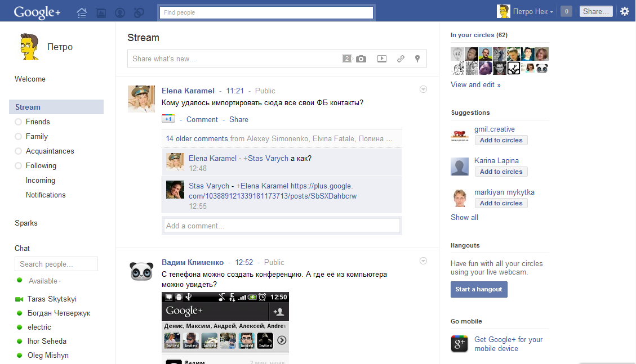Click the chat Search people field
The height and width of the screenshot is (364, 636).
pyautogui.click(x=56, y=264)
